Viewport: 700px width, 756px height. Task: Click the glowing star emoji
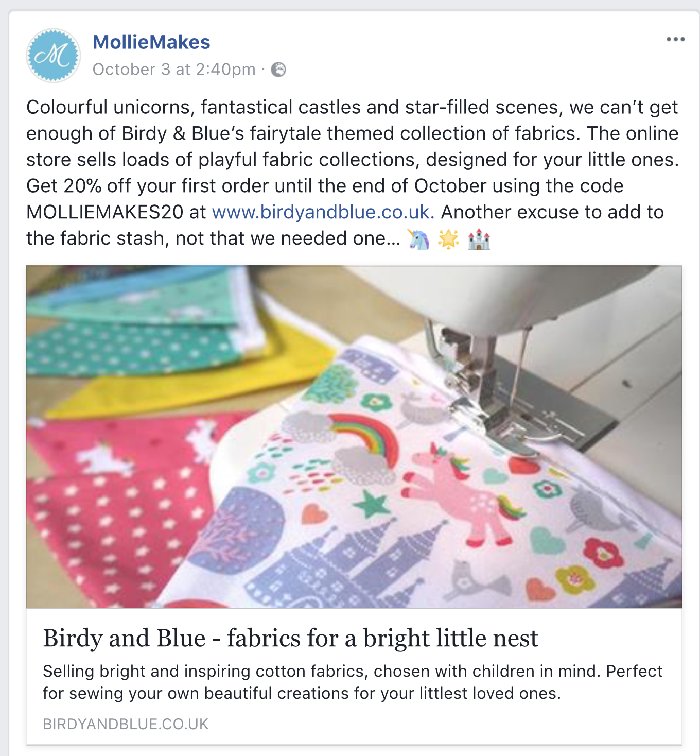point(448,239)
